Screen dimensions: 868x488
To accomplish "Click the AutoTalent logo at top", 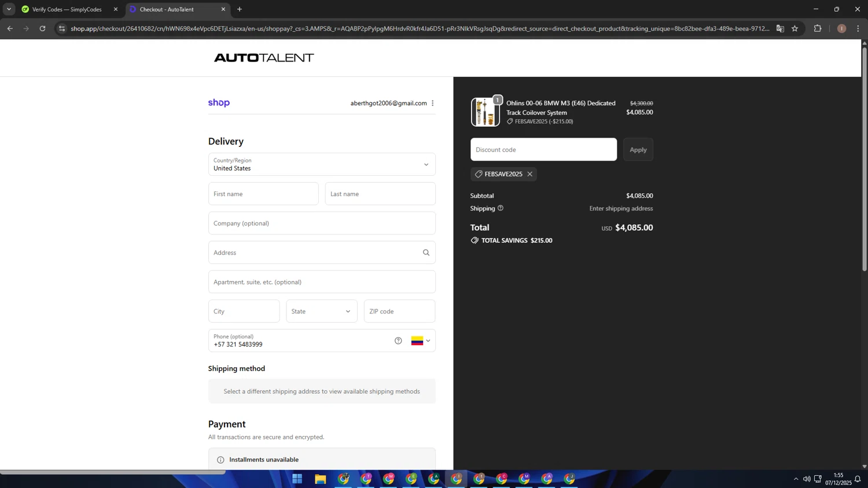I will tap(264, 58).
